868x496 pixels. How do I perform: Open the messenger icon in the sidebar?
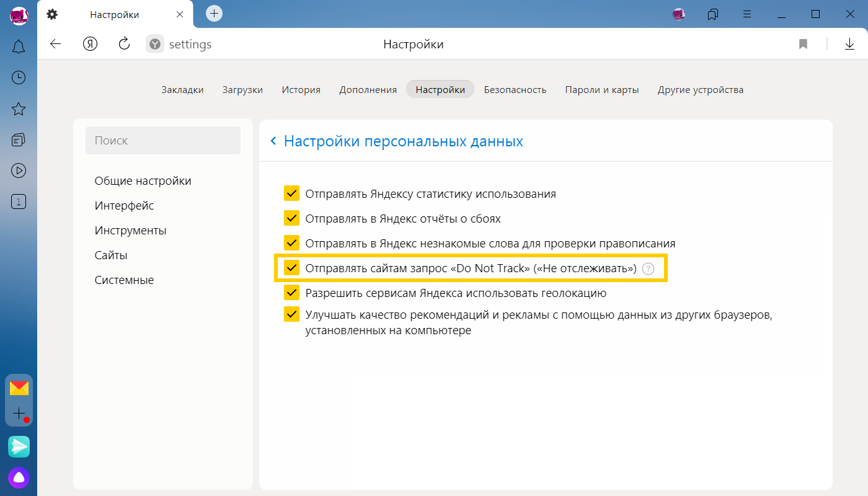pos(19,446)
